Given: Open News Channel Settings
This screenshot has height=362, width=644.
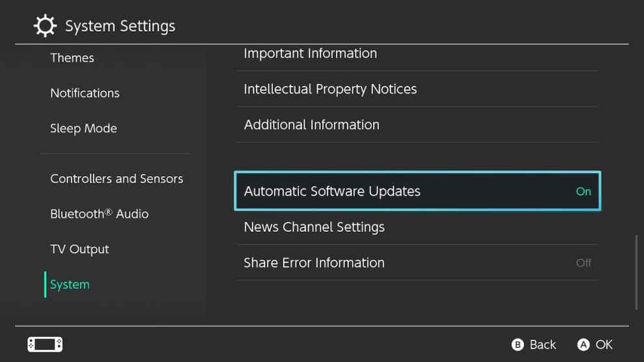Looking at the screenshot, I should pyautogui.click(x=314, y=227).
